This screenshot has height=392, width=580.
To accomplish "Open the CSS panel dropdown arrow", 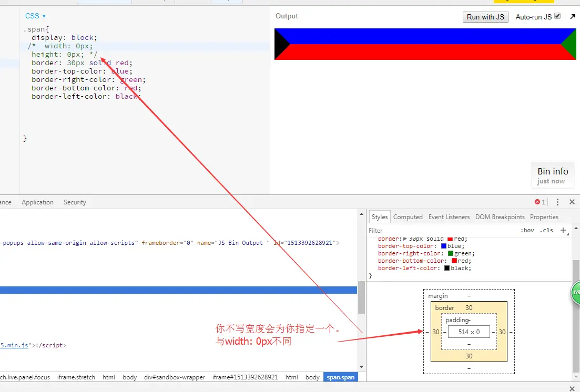I will [x=44, y=16].
